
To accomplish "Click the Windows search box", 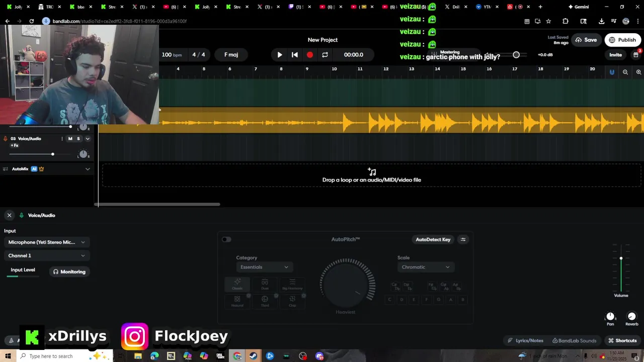I will point(64,356).
